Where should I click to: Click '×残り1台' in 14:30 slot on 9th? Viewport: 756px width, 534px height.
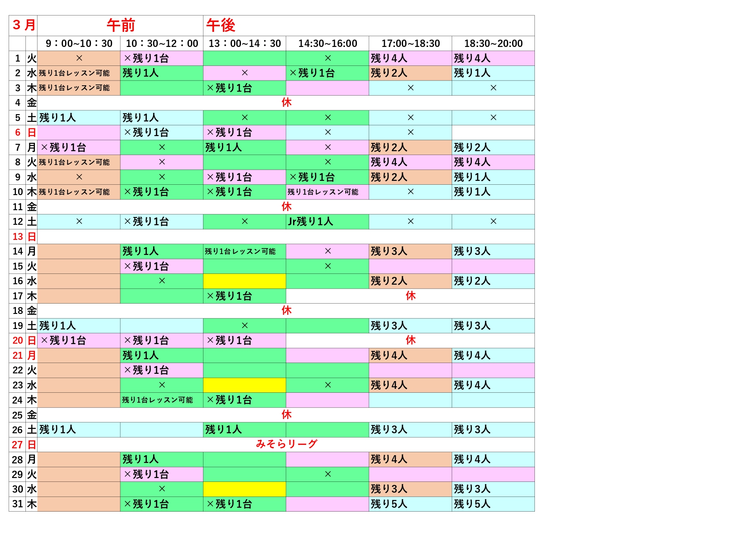pos(312,177)
